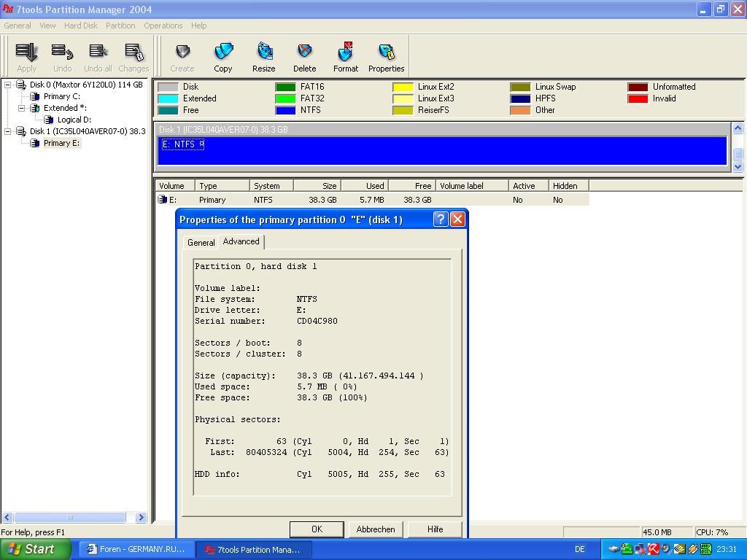Click the NTFS blue legend swatch
Screen dimensions: 747x560
click(285, 111)
